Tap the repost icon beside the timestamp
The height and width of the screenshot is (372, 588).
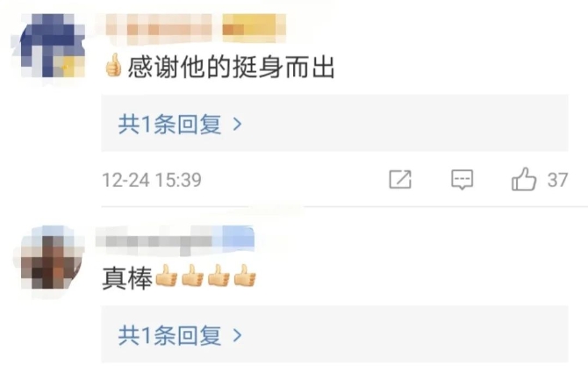[x=400, y=179]
